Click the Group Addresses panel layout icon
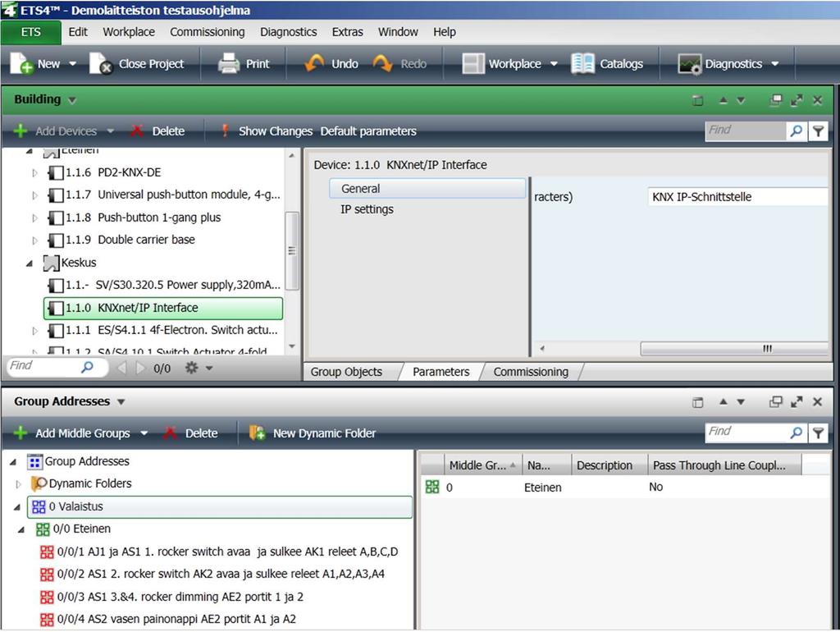Image resolution: width=840 pixels, height=632 pixels. coord(697,402)
